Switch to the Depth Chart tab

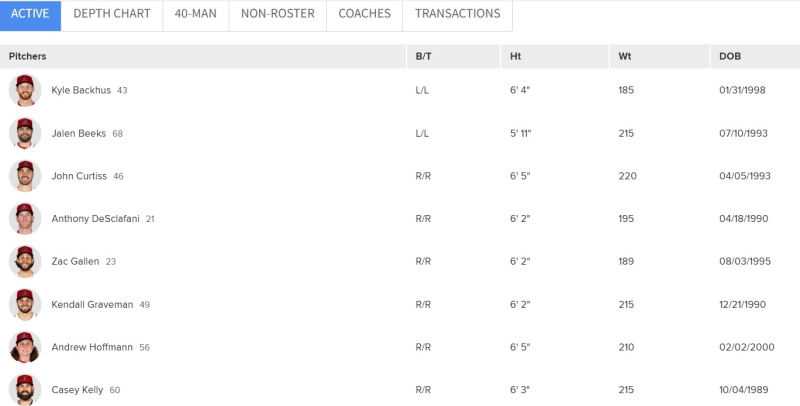(112, 14)
